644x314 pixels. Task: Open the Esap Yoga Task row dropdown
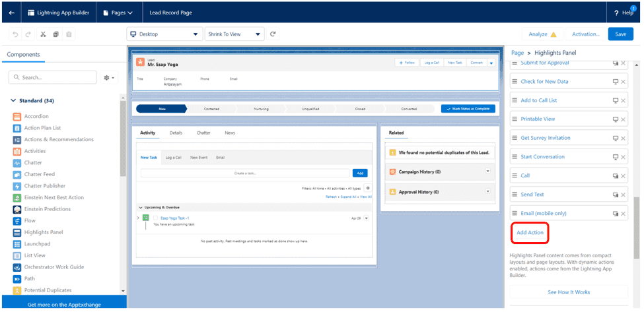coord(367,218)
